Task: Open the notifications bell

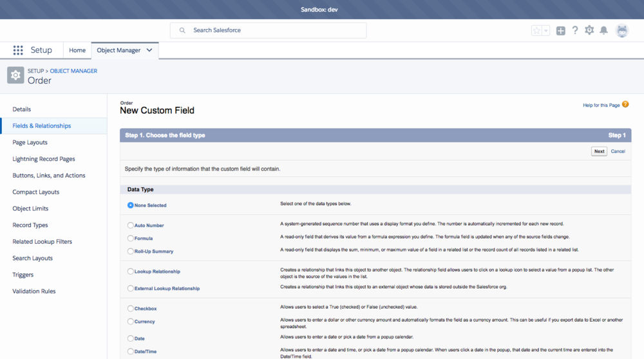Action: coord(604,30)
